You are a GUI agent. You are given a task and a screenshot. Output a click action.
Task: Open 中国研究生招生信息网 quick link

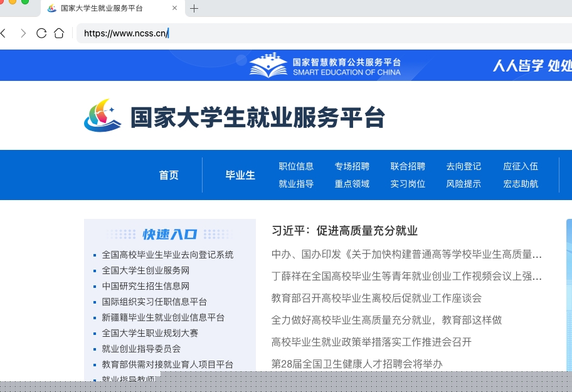click(x=146, y=286)
